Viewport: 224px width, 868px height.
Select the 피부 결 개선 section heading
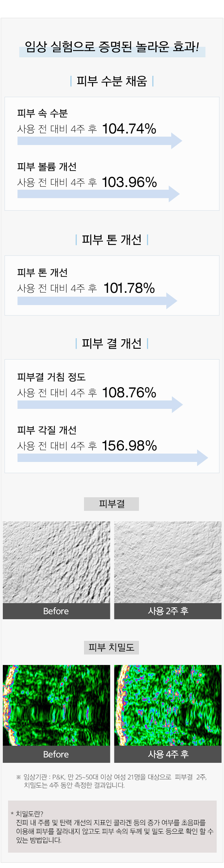tap(112, 343)
